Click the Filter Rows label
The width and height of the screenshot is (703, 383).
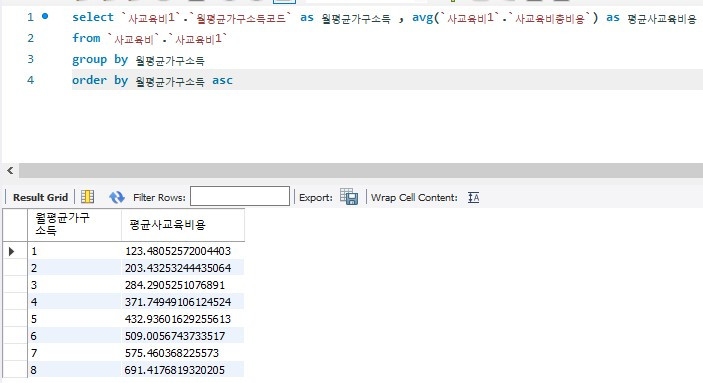[x=159, y=198]
